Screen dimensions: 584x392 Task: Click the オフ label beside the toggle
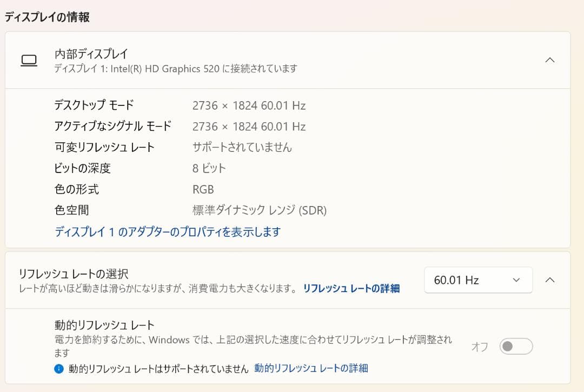tap(479, 346)
